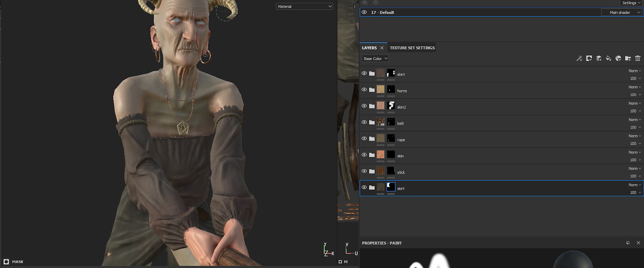Toggle visibility of 17 - Default texture set
The width and height of the screenshot is (644, 268).
[364, 12]
